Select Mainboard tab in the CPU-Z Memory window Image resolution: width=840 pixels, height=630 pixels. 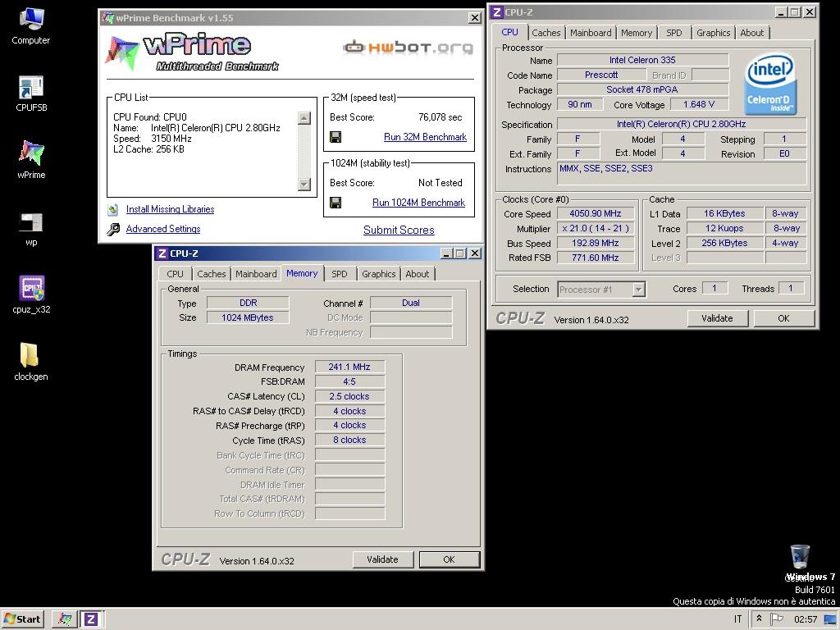point(256,274)
